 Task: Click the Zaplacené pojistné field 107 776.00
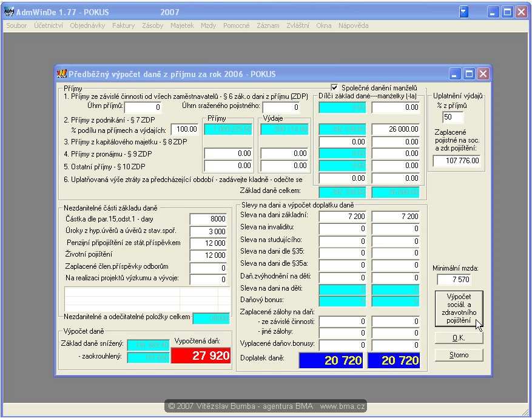click(457, 161)
